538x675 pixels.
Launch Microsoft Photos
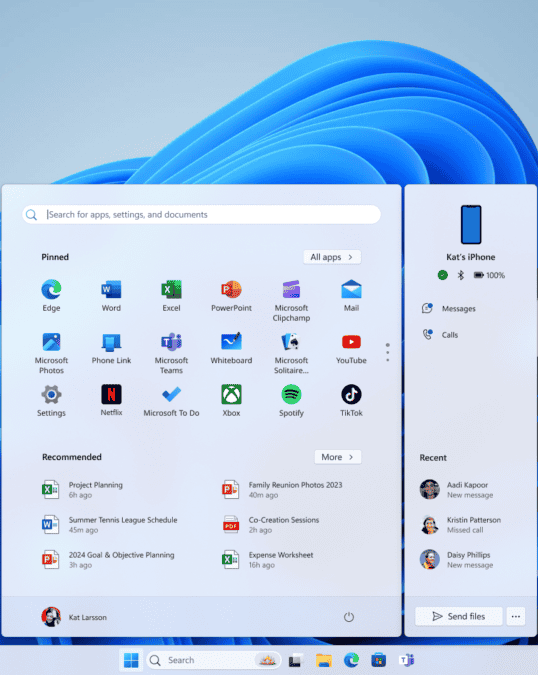[x=51, y=353]
